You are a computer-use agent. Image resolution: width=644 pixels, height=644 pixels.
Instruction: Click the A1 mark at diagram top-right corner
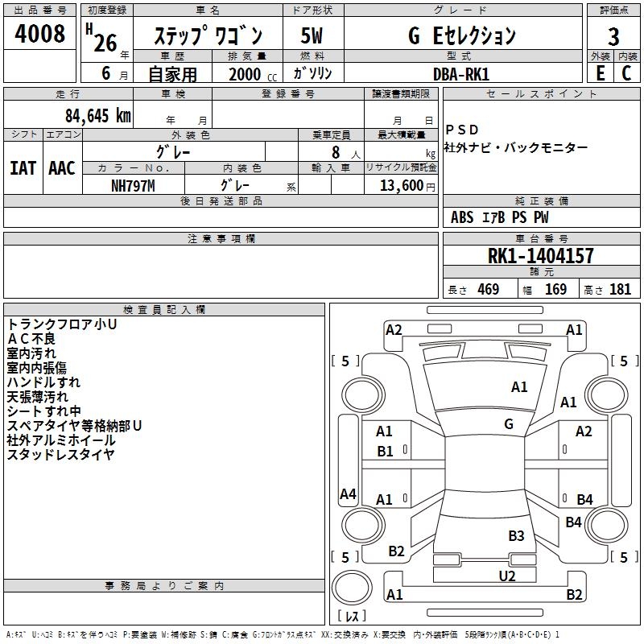point(574,329)
